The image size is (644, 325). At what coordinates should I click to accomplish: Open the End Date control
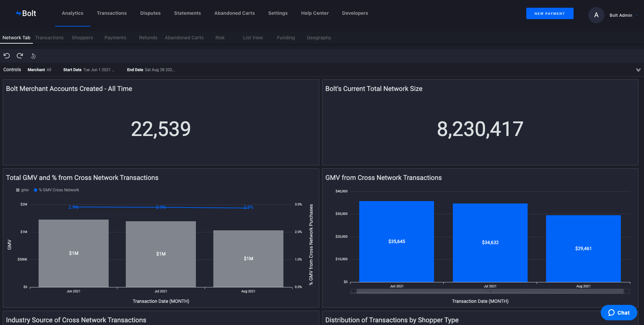click(151, 70)
